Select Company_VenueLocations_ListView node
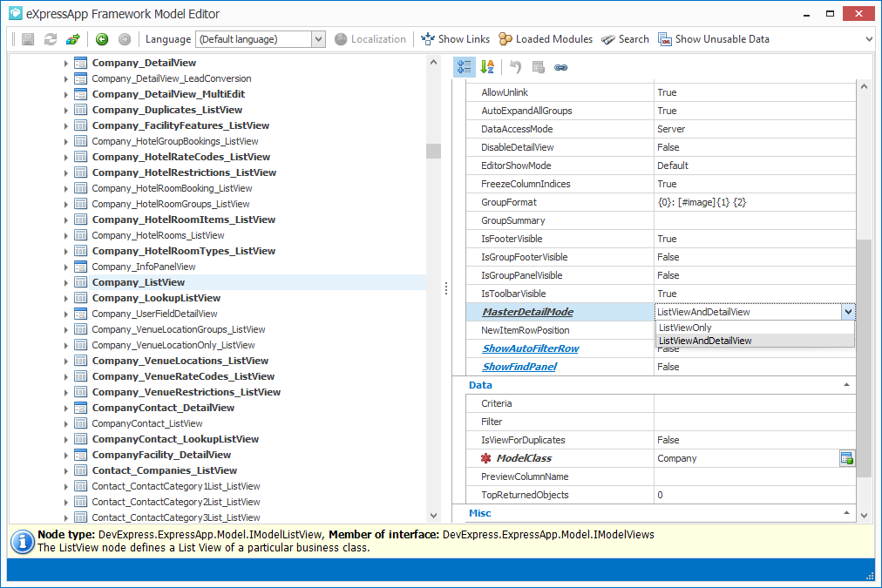Screen dimensions: 882x588 (x=180, y=361)
